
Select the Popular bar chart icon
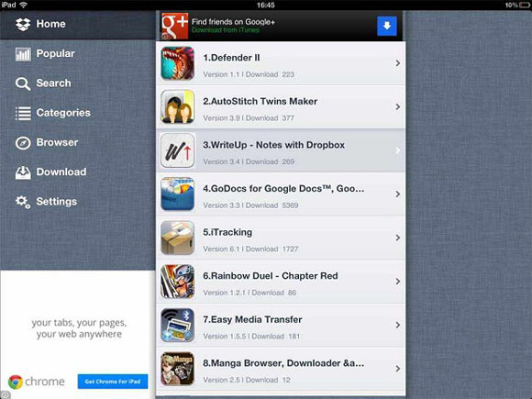coord(23,54)
